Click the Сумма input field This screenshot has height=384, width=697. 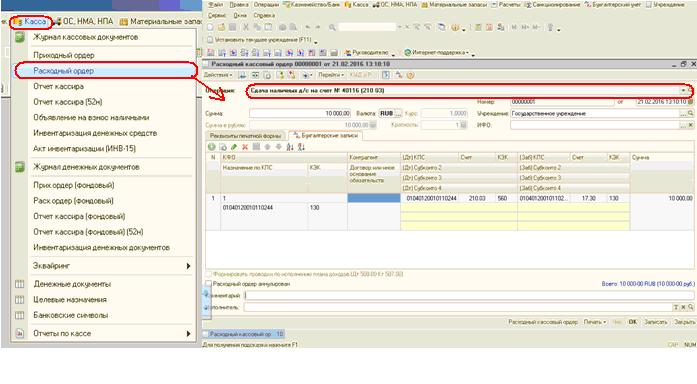click(x=300, y=113)
